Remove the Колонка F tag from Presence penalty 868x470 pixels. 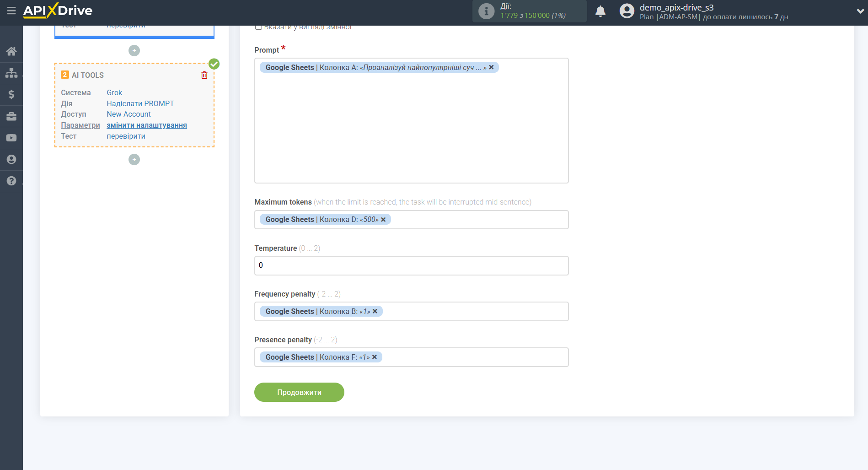(x=375, y=357)
